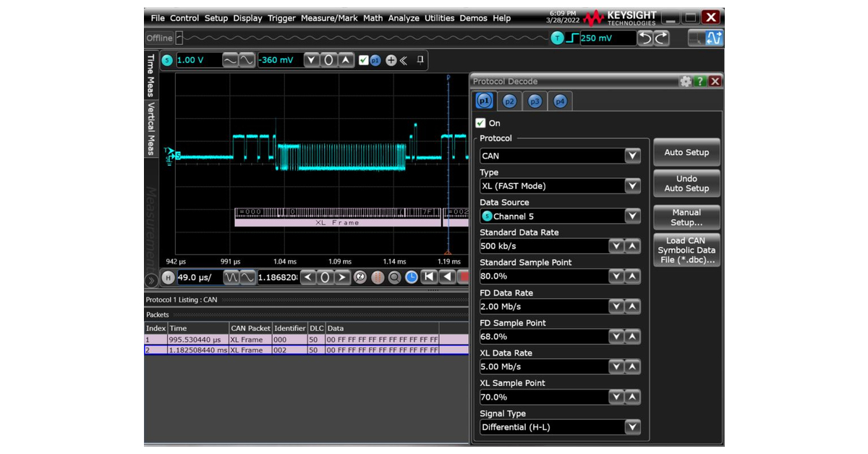868x454 pixels.
Task: Switch to the p2 protocol tab
Action: pyautogui.click(x=509, y=101)
